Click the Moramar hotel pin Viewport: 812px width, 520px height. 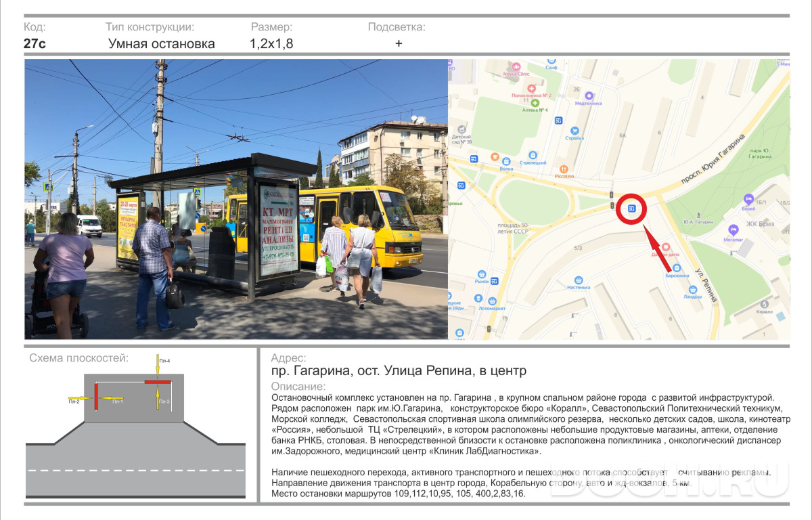733,230
